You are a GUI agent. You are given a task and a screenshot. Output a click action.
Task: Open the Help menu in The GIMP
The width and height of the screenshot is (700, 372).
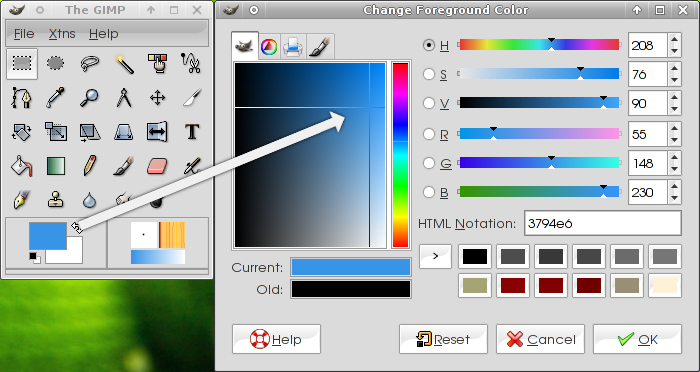104,33
